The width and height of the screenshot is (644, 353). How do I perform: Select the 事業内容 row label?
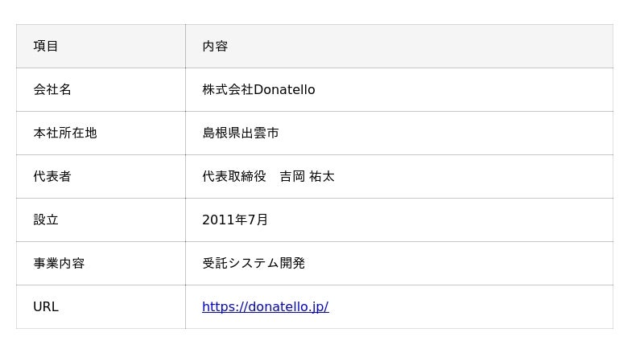coord(59,263)
